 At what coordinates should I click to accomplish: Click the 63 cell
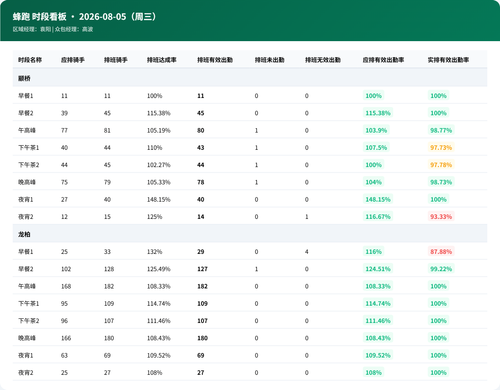(x=64, y=355)
